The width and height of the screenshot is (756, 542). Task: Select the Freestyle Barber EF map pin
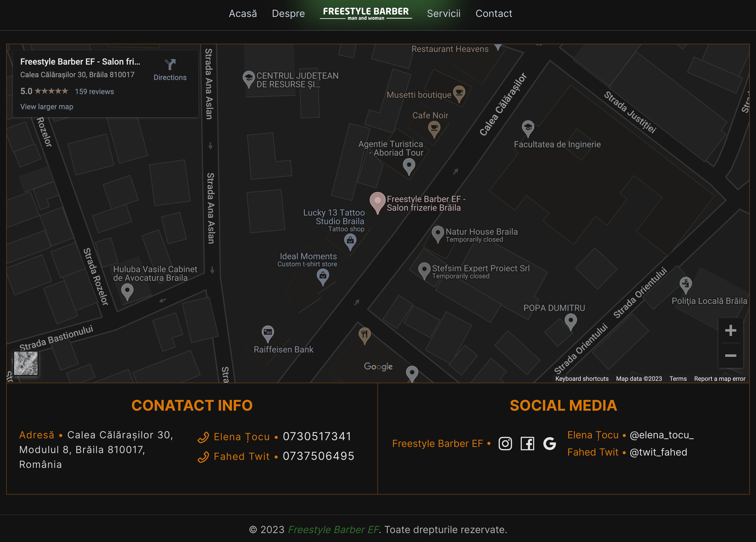(377, 201)
